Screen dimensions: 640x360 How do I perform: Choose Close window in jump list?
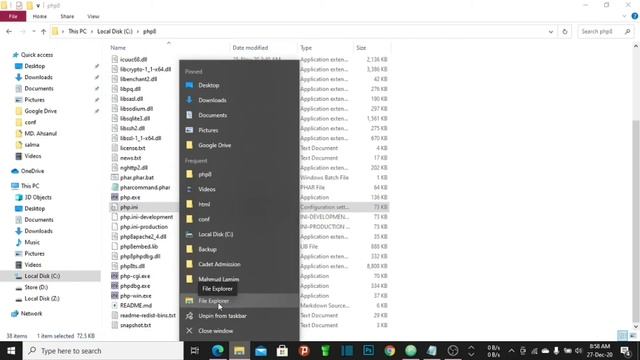(x=239, y=331)
